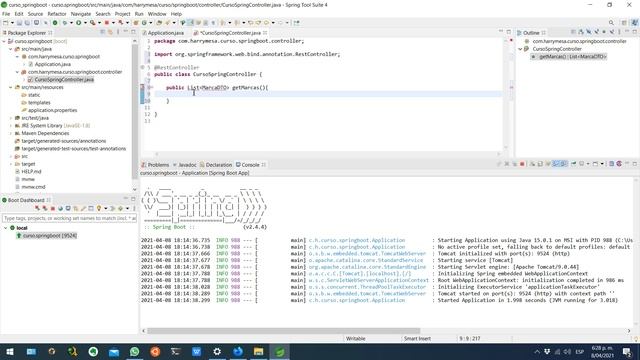Expand the Maven Dependencies node
The height and width of the screenshot is (360, 640).
(11, 133)
